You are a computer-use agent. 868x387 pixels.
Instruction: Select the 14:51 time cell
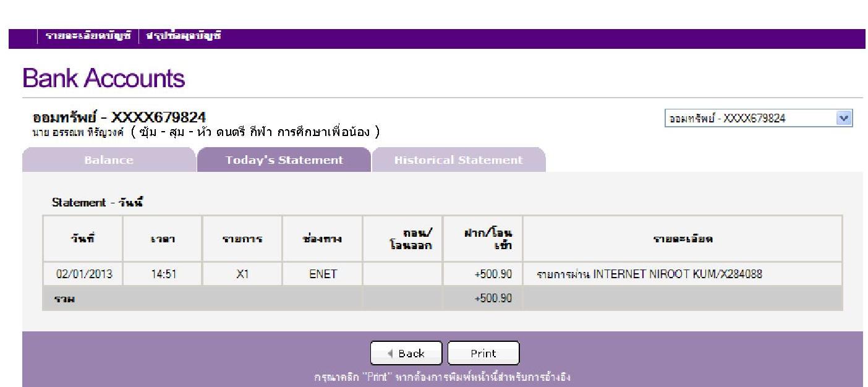pos(163,274)
